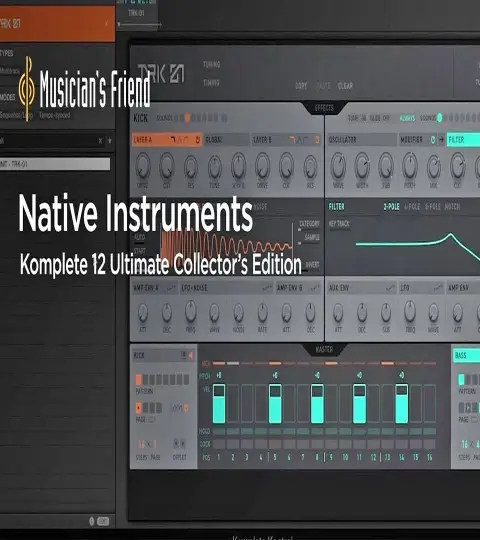Screen dimensions: 480x540
Task: Click the velocity bar on step 5
Action: 275,404
